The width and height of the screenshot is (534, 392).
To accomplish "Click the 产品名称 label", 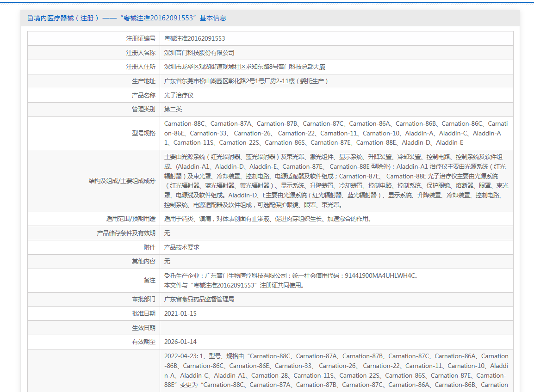I will (144, 95).
